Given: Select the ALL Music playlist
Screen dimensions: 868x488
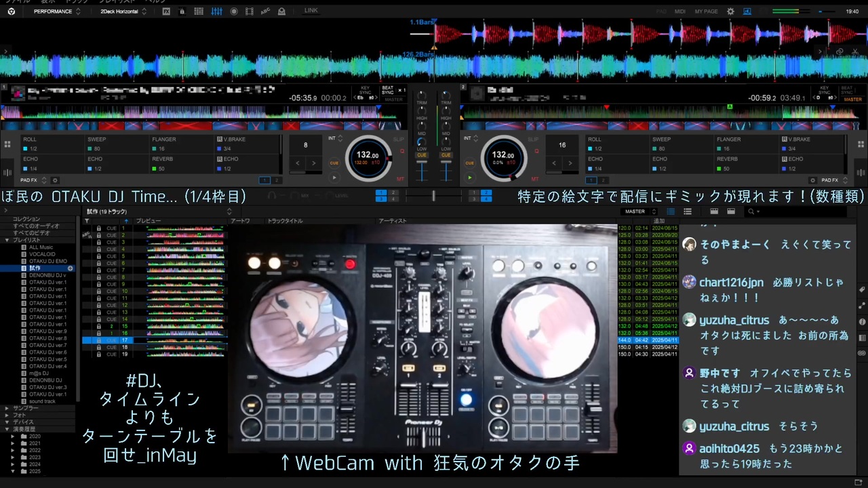Looking at the screenshot, I should click(40, 247).
